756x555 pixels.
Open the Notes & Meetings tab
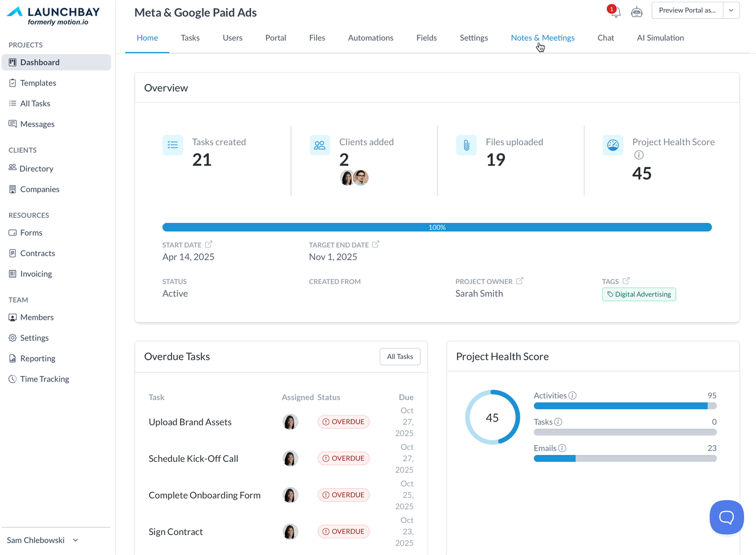click(543, 38)
